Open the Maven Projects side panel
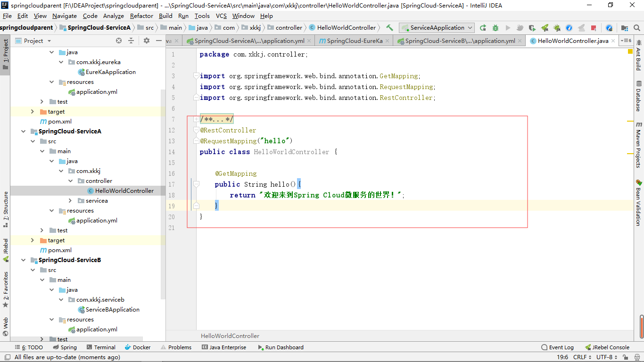This screenshot has width=644, height=362. pos(638,144)
